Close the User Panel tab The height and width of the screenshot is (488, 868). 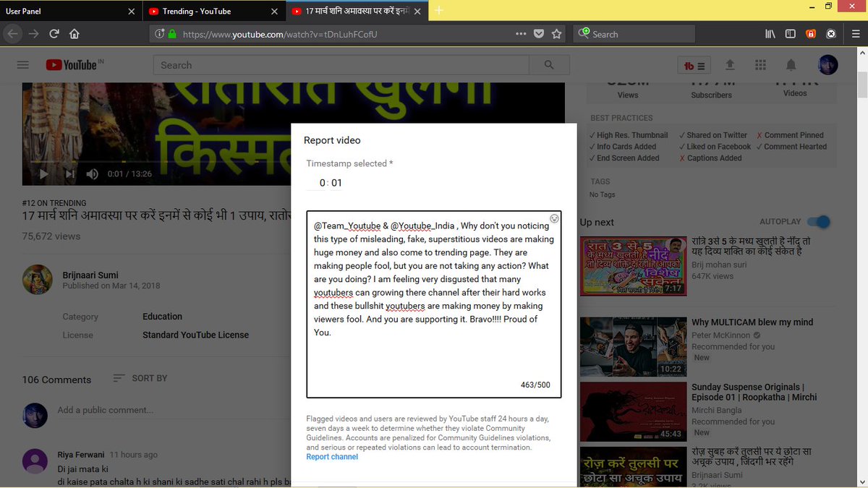point(131,11)
